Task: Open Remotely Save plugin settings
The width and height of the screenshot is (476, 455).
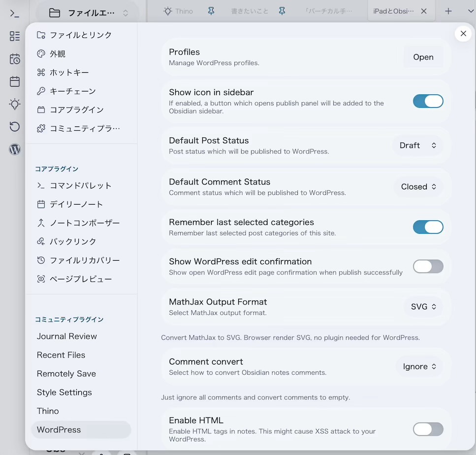Action: pos(81,374)
